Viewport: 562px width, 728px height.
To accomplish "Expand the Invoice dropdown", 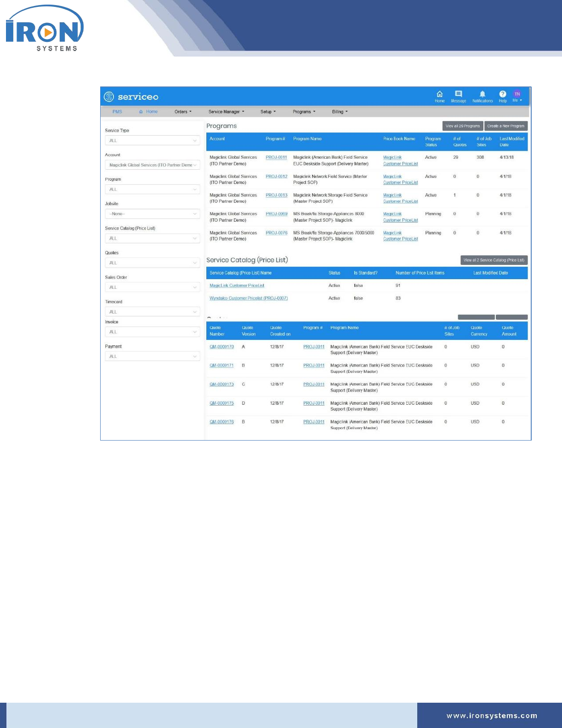I will click(153, 332).
